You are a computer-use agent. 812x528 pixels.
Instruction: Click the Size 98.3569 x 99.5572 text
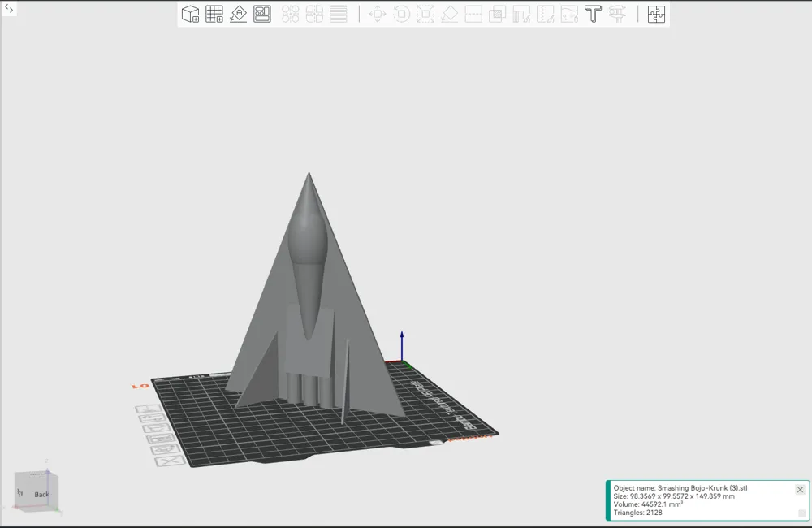[x=674, y=496]
